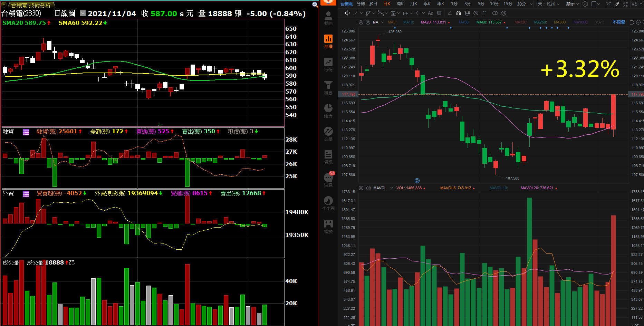Select the line drawing tool

[356, 13]
